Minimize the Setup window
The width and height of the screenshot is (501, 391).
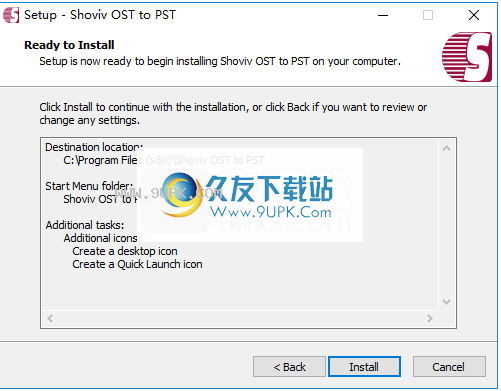383,15
